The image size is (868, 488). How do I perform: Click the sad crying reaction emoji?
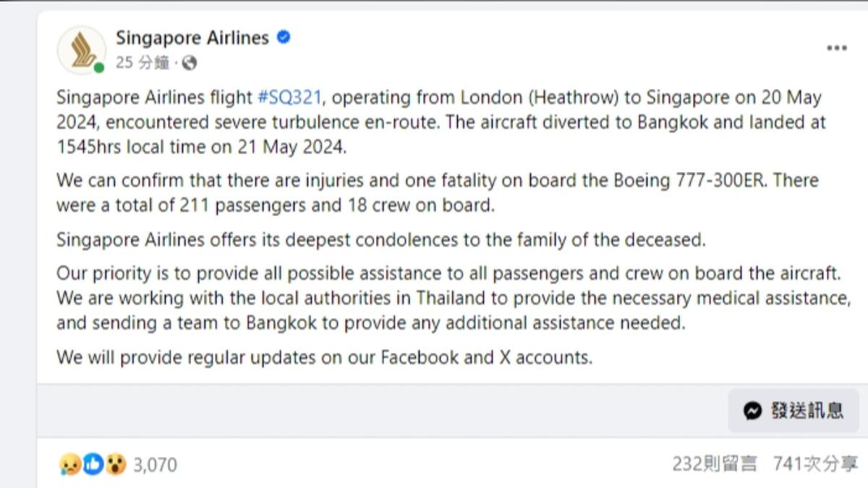(69, 464)
